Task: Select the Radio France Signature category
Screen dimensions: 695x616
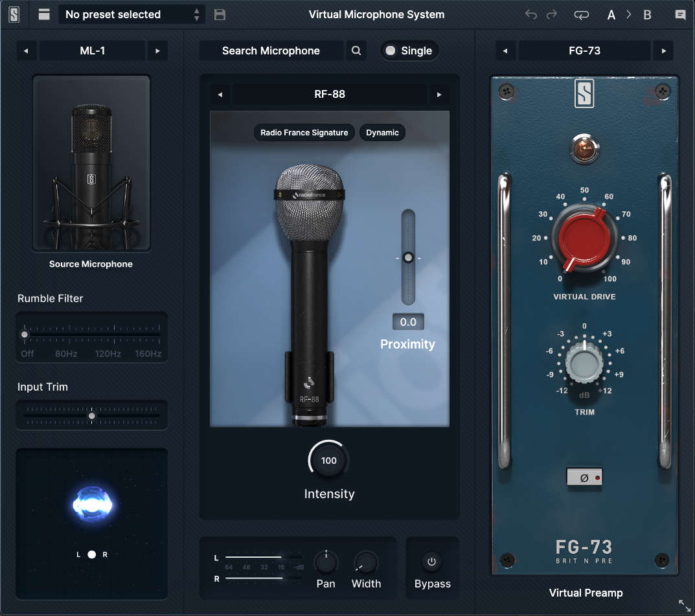Action: coord(304,132)
